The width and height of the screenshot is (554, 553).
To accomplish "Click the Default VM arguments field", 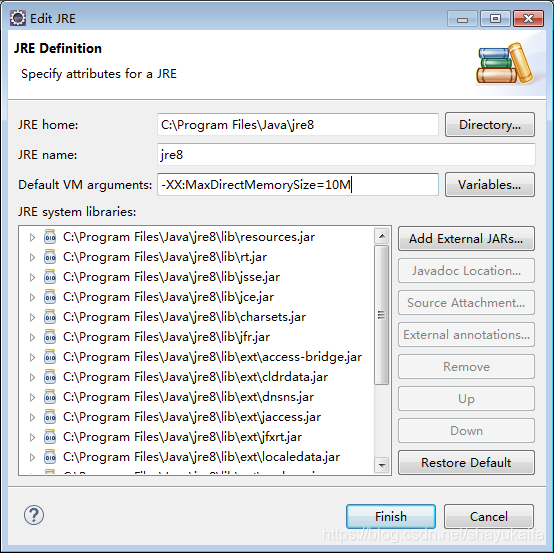I will 298,184.
